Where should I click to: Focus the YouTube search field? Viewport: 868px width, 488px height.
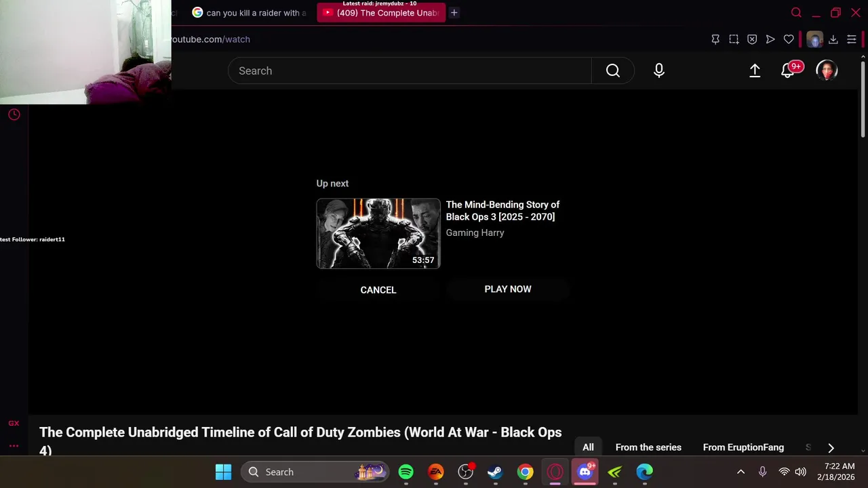(x=410, y=70)
